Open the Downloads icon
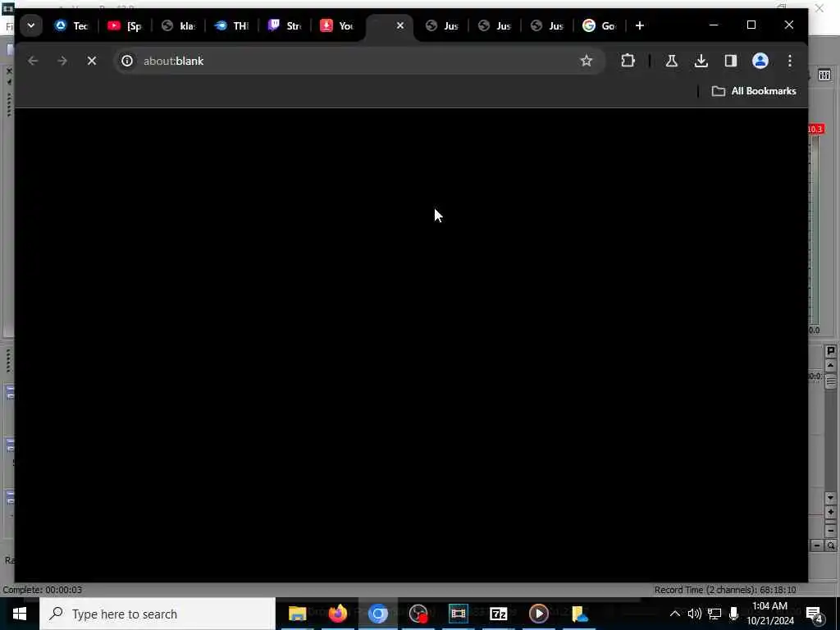 (x=701, y=61)
